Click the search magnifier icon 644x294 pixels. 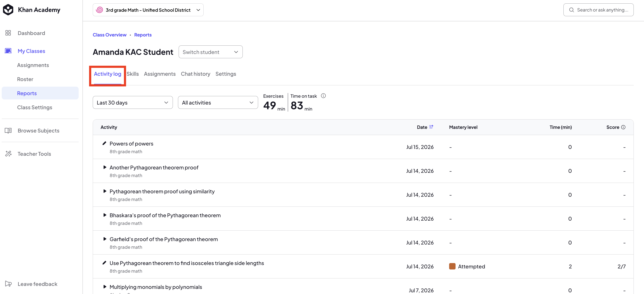pos(571,10)
